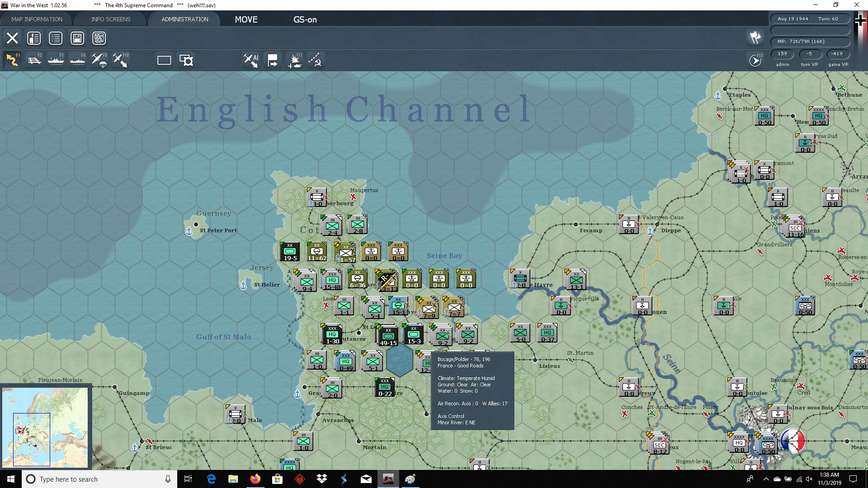The width and height of the screenshot is (868, 488).
Task: Click the save game floppy disk icon
Action: click(x=77, y=38)
